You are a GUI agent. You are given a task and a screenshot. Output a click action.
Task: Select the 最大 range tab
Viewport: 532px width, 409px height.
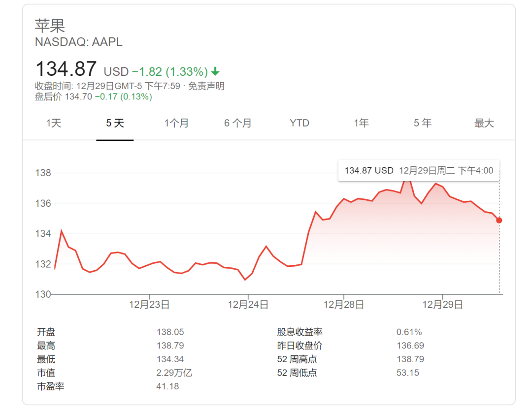(x=484, y=123)
